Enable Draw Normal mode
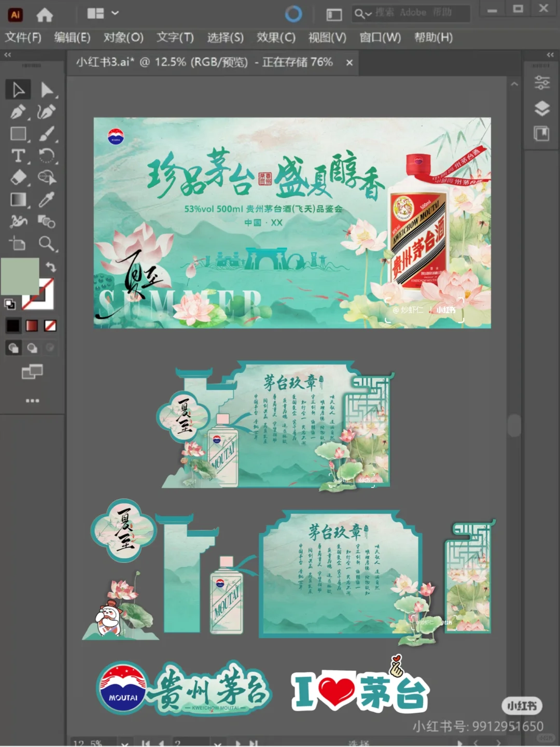Screen dimensions: 560x747 click(13, 348)
